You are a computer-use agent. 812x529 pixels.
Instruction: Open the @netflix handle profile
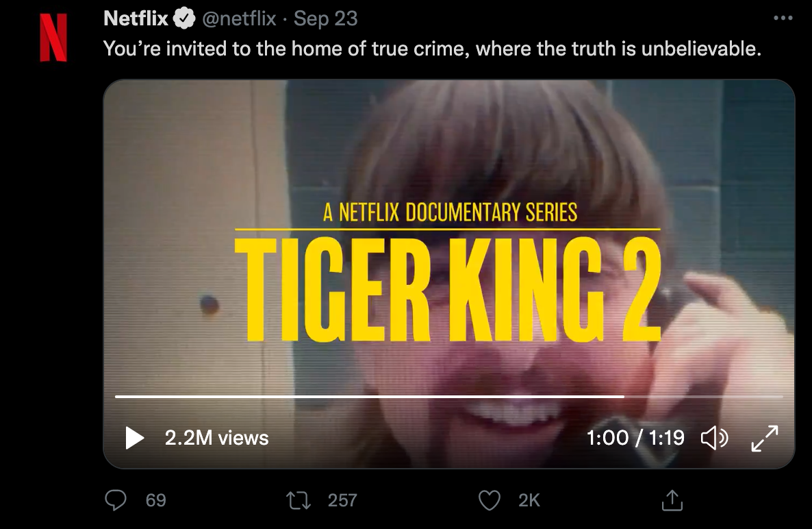tap(239, 19)
